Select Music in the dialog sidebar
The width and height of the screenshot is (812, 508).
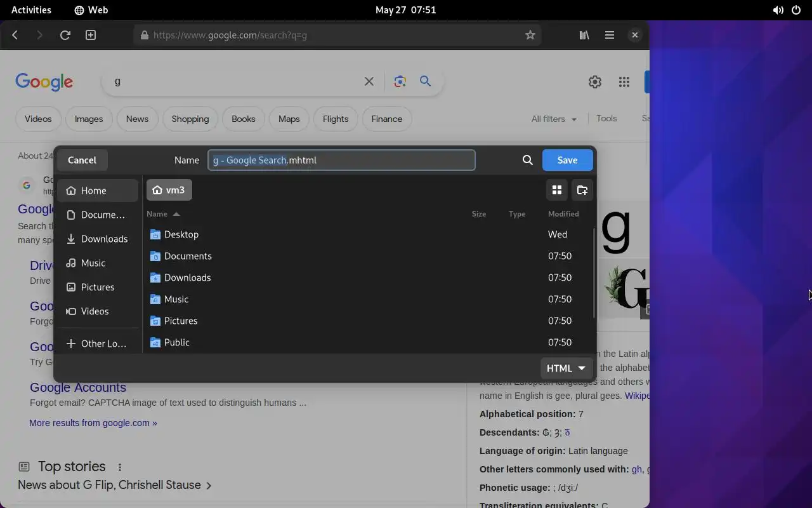click(x=98, y=263)
